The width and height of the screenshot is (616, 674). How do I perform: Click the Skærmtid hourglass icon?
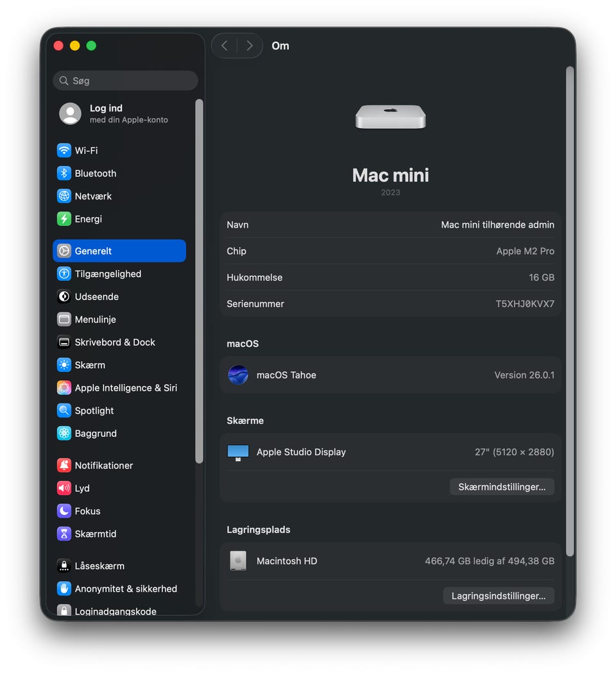64,534
